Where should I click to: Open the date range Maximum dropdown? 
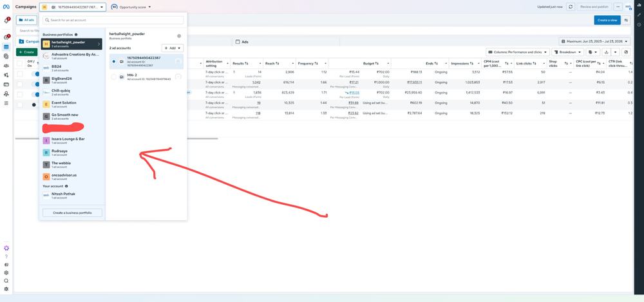pyautogui.click(x=594, y=41)
